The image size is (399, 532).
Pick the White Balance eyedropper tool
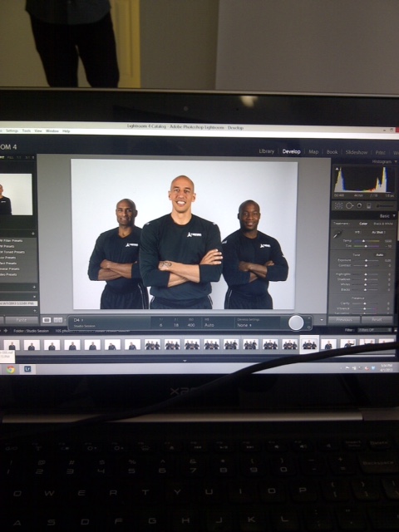tap(337, 234)
